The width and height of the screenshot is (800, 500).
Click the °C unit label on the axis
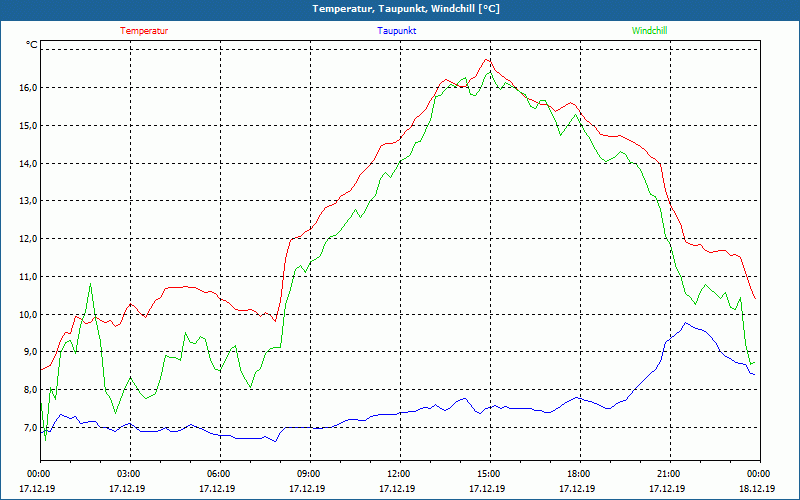tap(32, 45)
